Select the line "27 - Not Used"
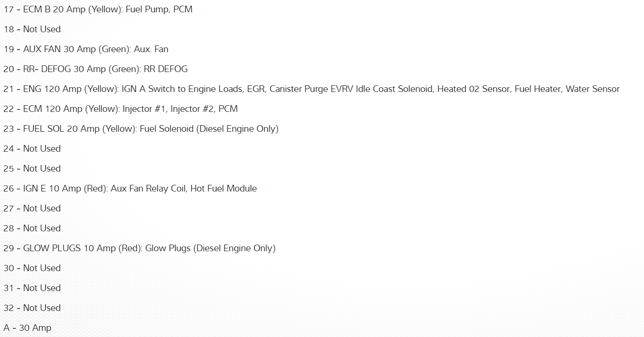 pyautogui.click(x=32, y=208)
